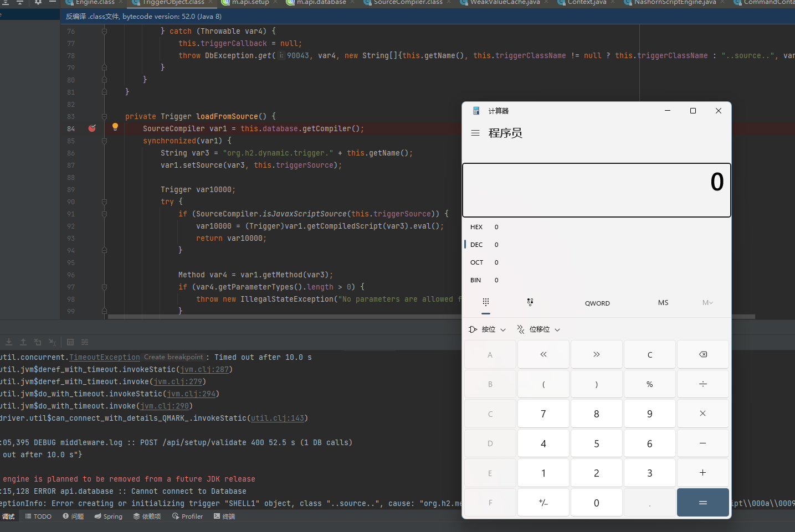
Task: Select DEC number base in calculator
Action: 597,245
